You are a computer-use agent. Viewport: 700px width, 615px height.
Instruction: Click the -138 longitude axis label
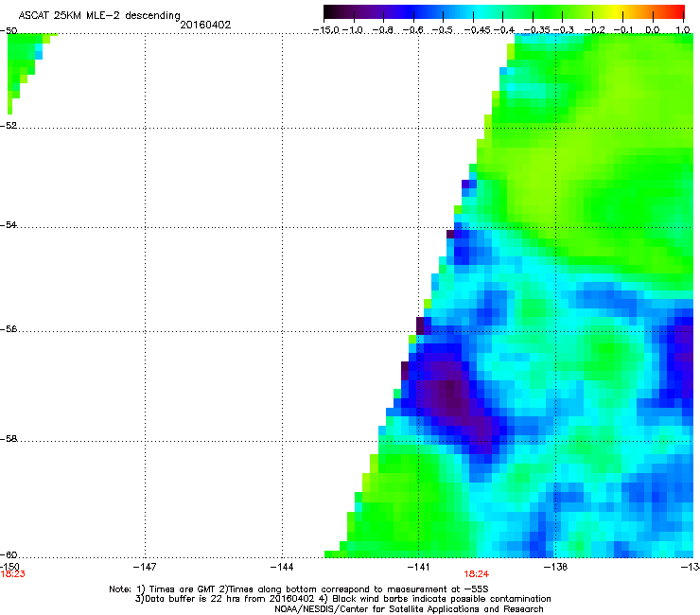[x=555, y=567]
